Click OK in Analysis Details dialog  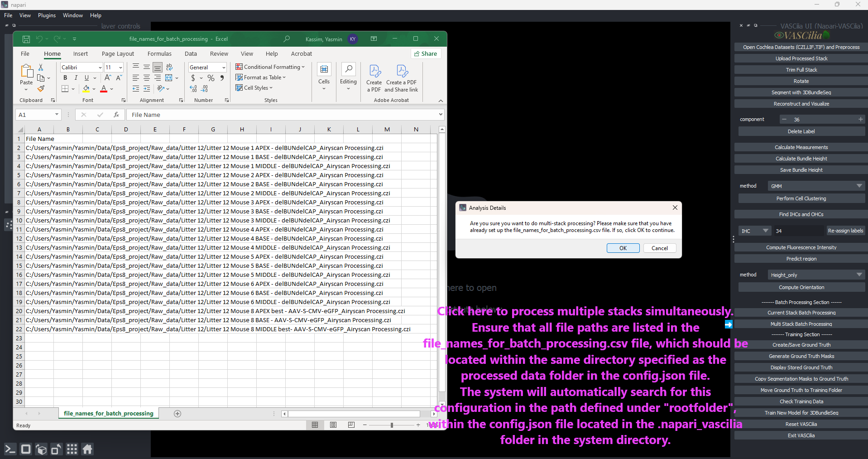pyautogui.click(x=623, y=248)
